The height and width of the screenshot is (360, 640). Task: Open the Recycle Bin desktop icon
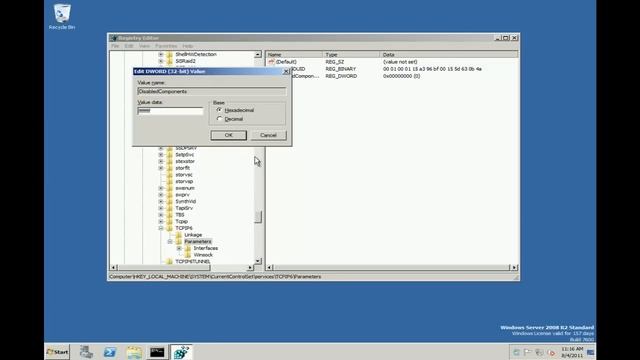(x=62, y=16)
